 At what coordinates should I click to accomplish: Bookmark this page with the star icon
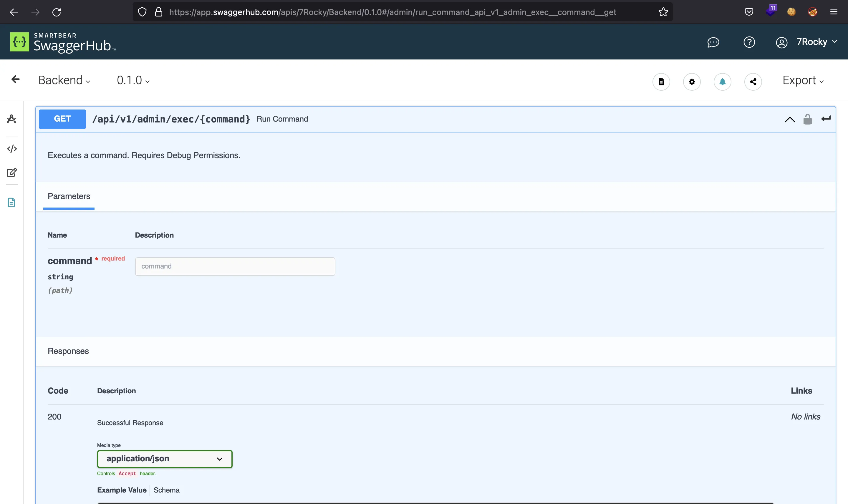663,12
